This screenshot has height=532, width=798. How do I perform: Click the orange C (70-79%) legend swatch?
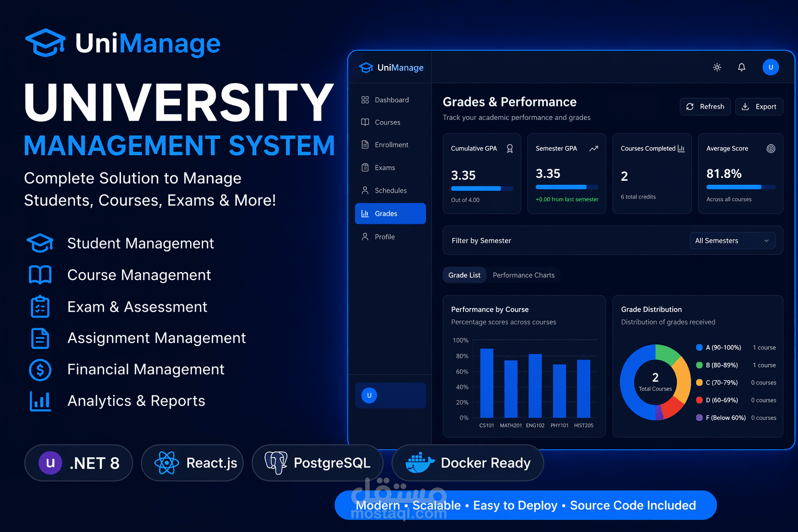tap(699, 382)
